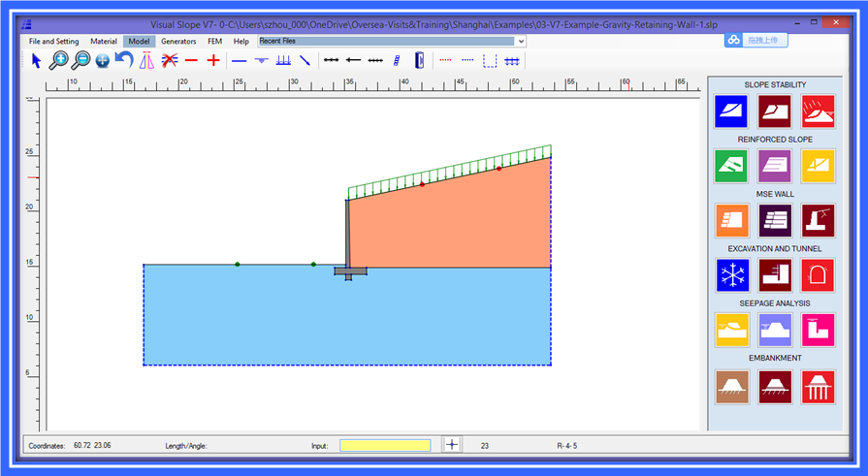Click the orange backfill soil region
Screen dimensions: 868x476
(446, 228)
